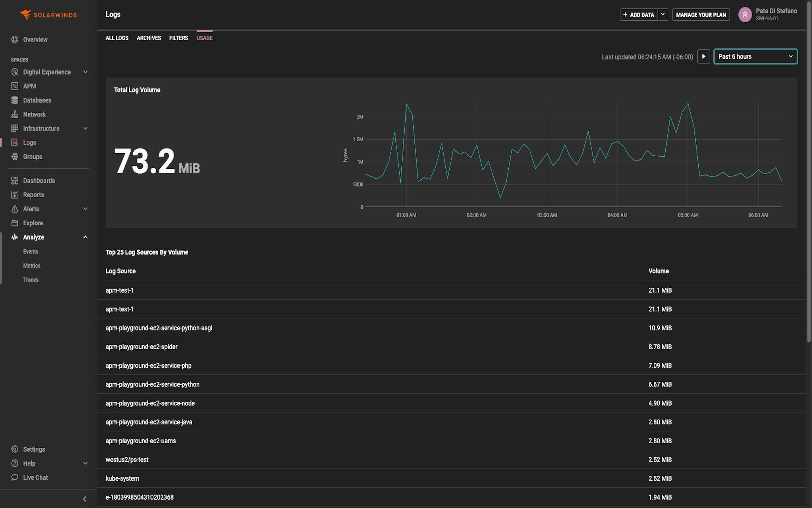Click the Explore folder icon in sidebar
Viewport: 812px width, 508px height.
[15, 223]
